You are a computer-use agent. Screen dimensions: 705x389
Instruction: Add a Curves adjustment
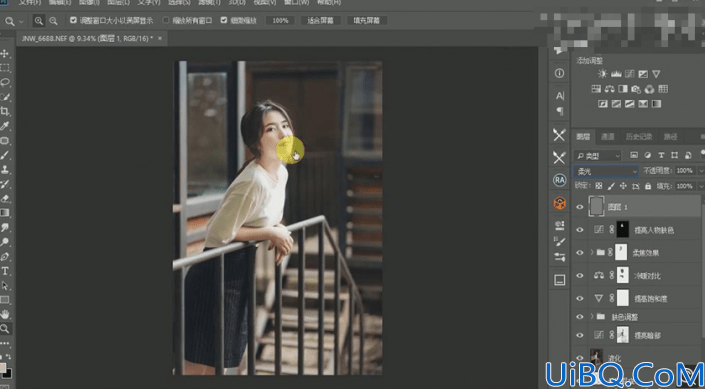pos(629,74)
